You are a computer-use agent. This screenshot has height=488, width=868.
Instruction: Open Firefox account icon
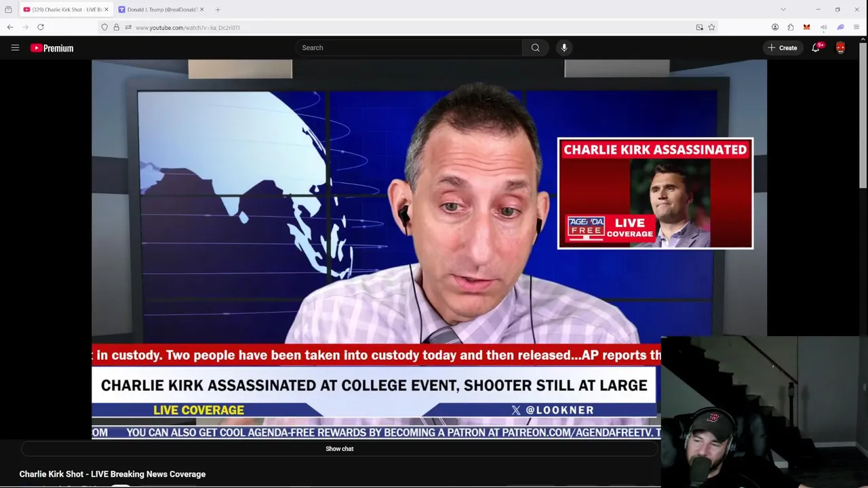(775, 27)
